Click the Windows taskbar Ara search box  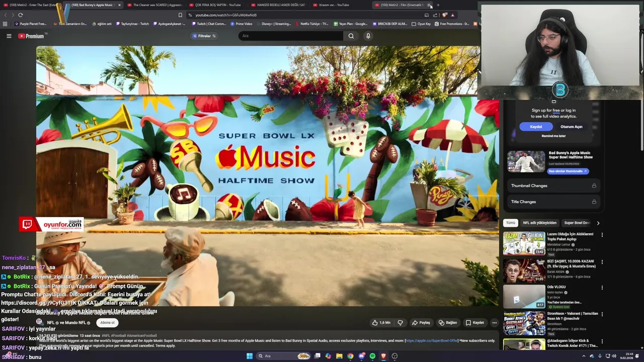[283, 356]
